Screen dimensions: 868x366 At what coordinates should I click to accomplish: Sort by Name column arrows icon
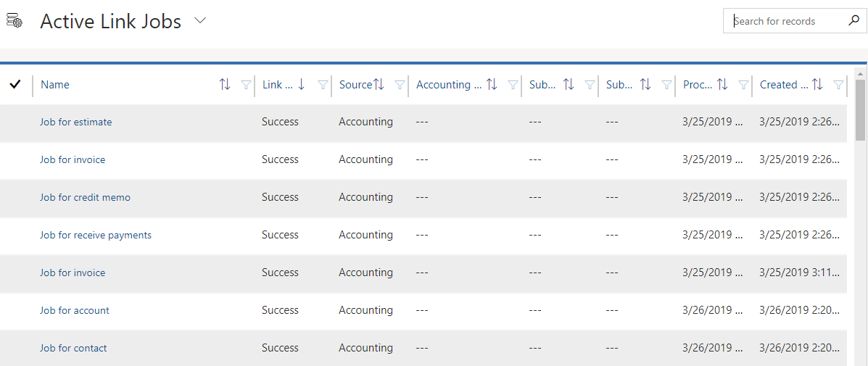tap(225, 85)
